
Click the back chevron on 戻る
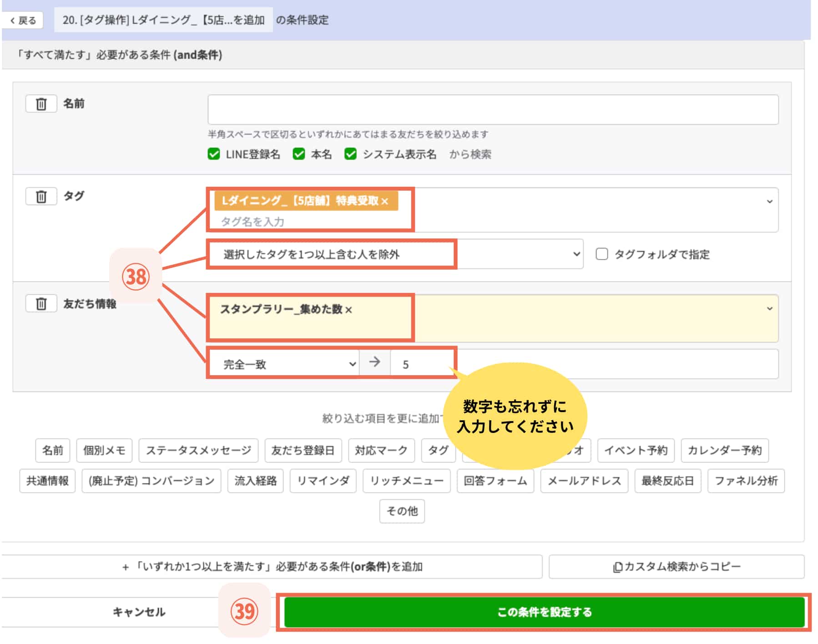click(13, 20)
